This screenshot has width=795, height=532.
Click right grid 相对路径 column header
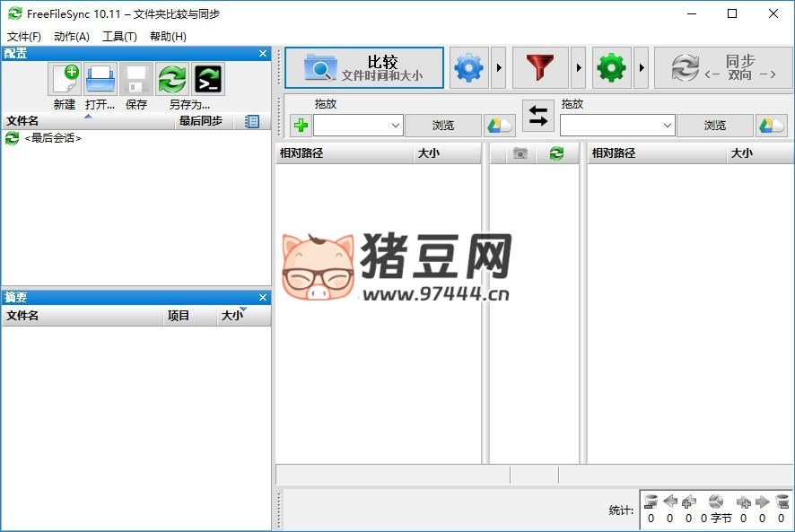657,153
